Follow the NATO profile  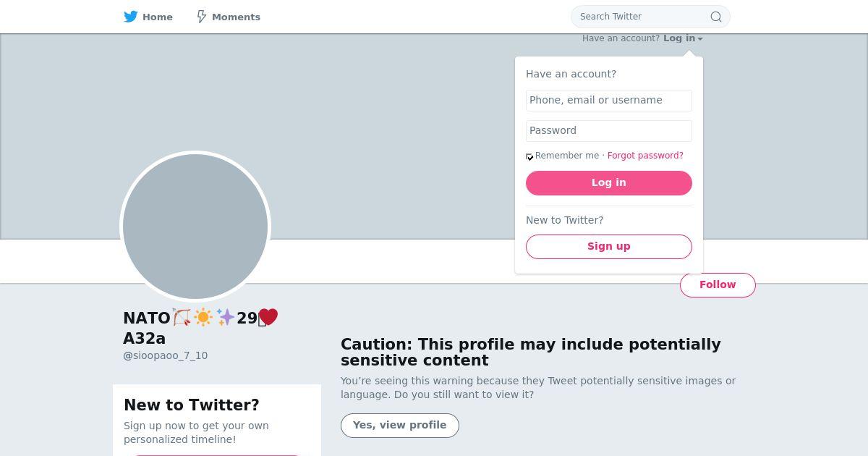[718, 285]
